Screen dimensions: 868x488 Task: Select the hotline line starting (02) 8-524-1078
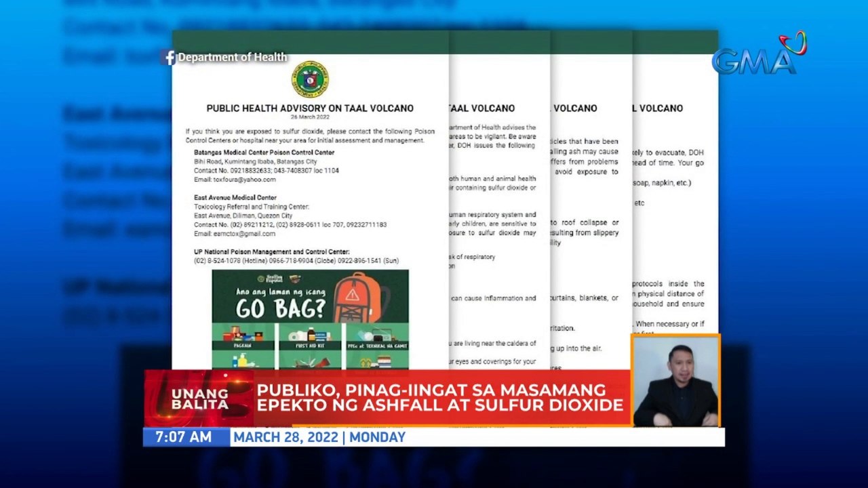296,261
